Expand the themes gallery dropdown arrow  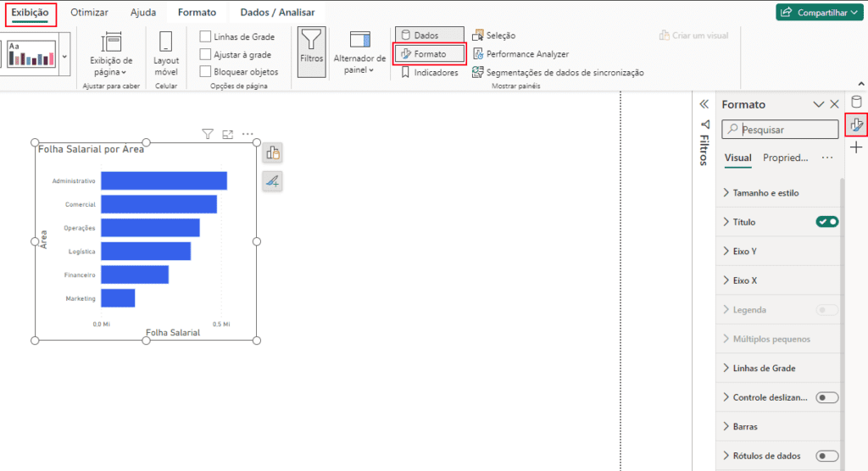(x=64, y=57)
